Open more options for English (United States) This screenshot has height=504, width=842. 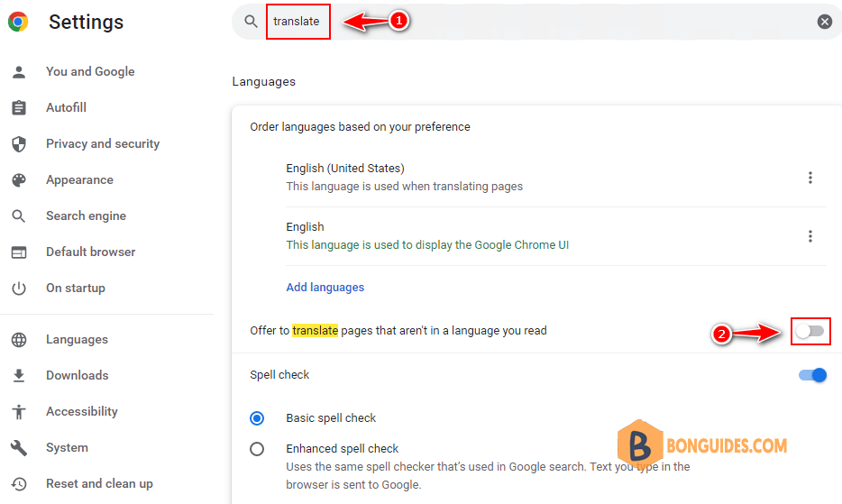click(810, 178)
